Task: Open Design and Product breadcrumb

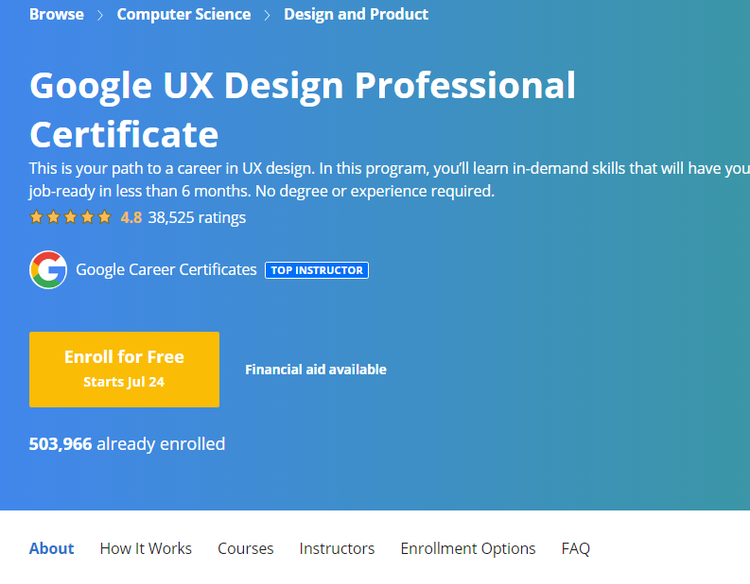Action: [356, 14]
